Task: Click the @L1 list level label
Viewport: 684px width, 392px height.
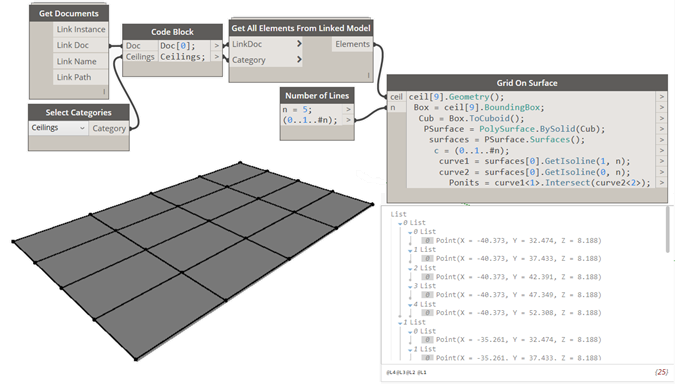Action: point(422,372)
